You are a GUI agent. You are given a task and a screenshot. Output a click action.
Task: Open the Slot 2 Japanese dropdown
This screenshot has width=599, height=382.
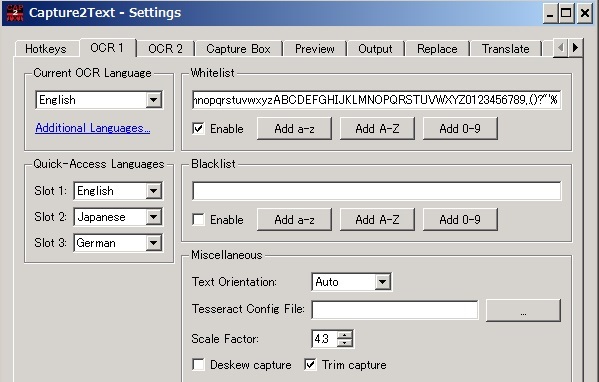118,217
